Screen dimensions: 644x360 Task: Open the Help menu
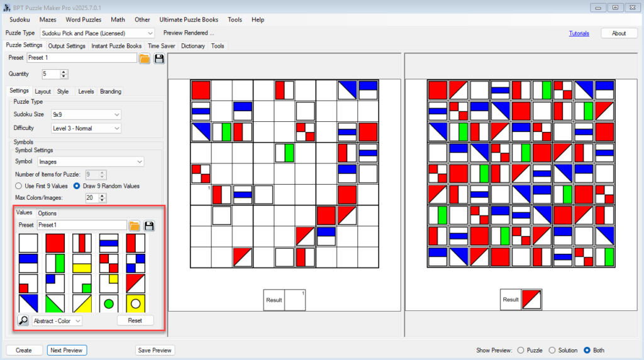pyautogui.click(x=258, y=19)
